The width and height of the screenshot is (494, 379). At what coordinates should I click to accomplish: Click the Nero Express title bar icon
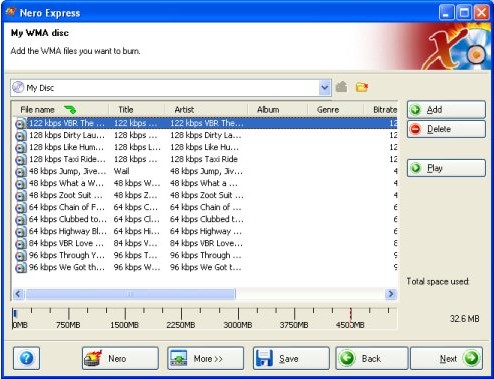pyautogui.click(x=11, y=12)
